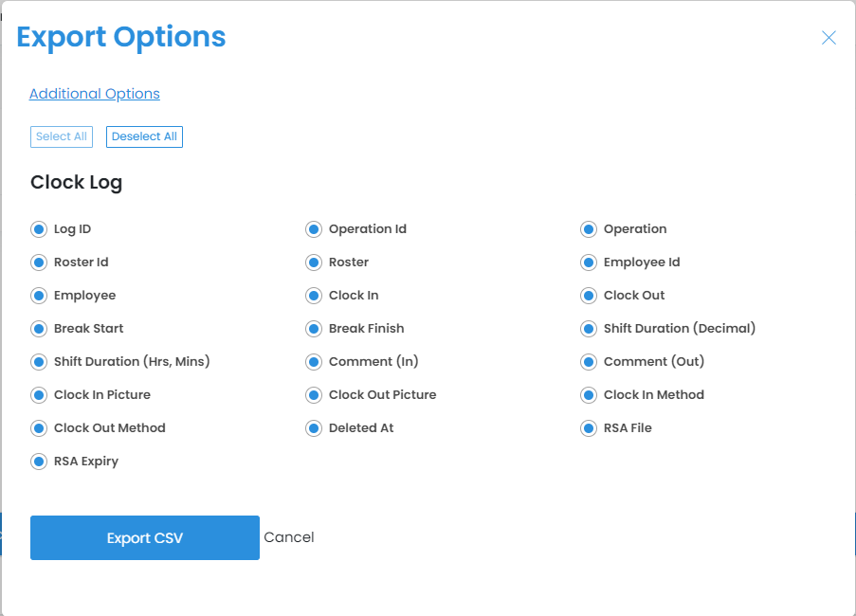856x616 pixels.
Task: Click the Export CSV button
Action: click(145, 538)
